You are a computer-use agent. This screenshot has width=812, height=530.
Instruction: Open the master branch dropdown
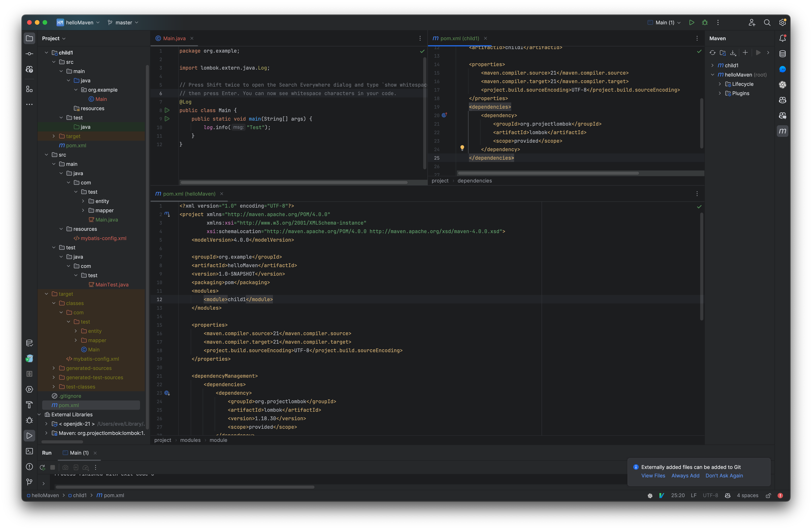(x=123, y=22)
